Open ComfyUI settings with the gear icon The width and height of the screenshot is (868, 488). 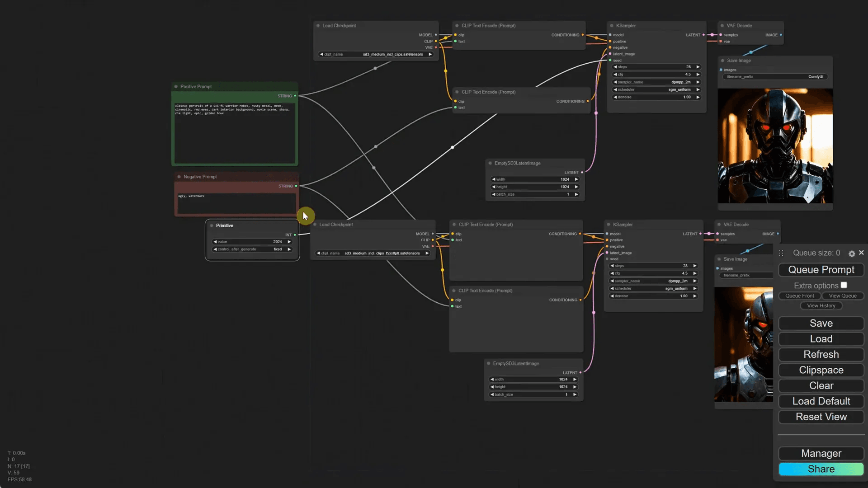point(852,253)
